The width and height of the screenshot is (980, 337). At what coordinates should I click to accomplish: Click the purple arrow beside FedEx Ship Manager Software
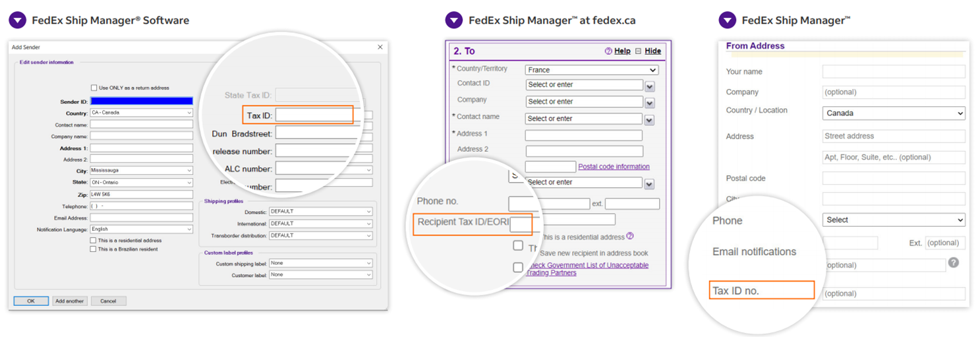[x=18, y=20]
